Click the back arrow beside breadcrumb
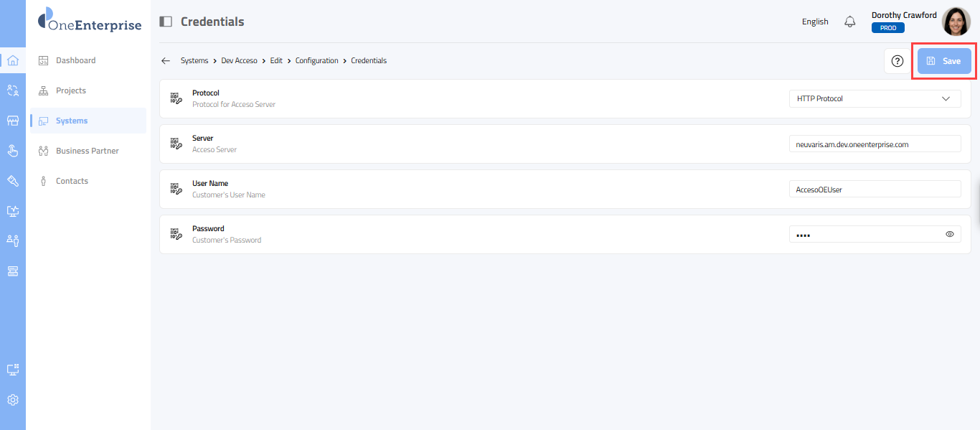This screenshot has width=980, height=430. pyautogui.click(x=166, y=61)
